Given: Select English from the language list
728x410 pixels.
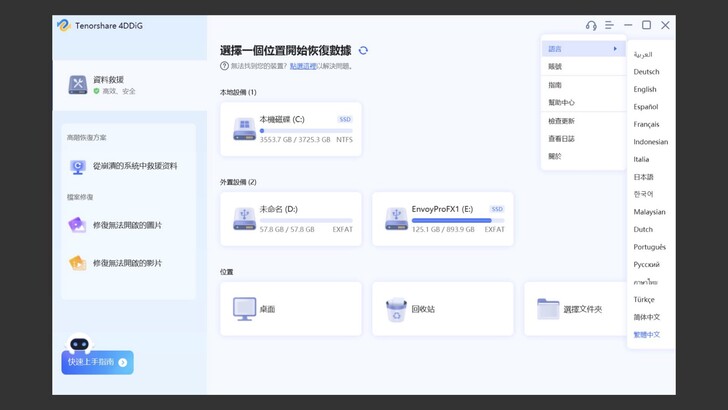Looking at the screenshot, I should click(x=645, y=89).
